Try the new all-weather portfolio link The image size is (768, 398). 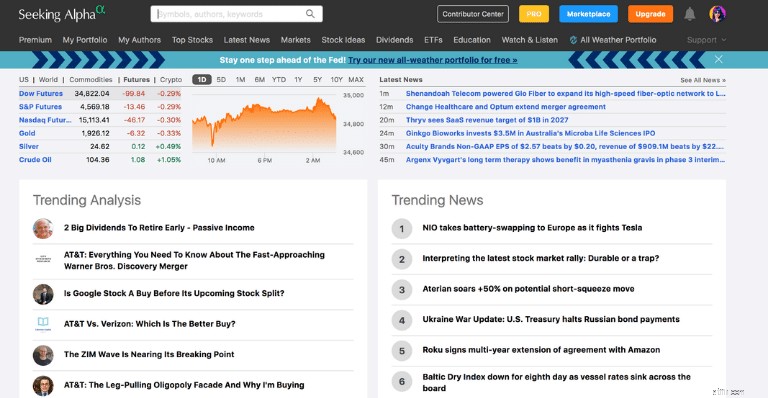tap(432, 60)
